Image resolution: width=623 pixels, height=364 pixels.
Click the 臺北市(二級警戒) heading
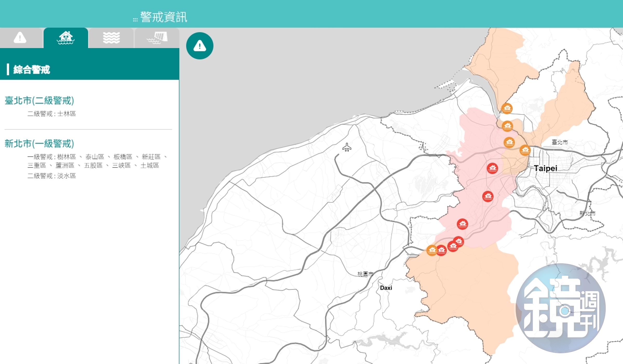(x=39, y=100)
